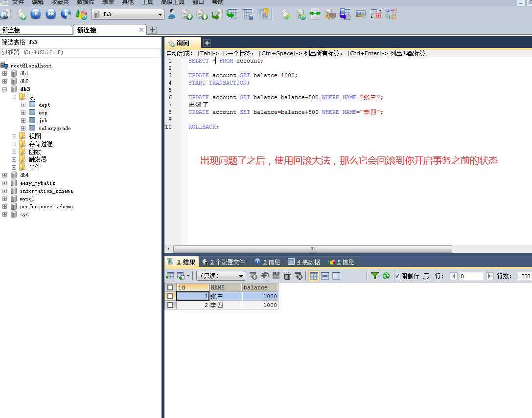Click the schema synchronization green arrows icon
The height and width of the screenshot is (418, 532).
click(x=315, y=14)
